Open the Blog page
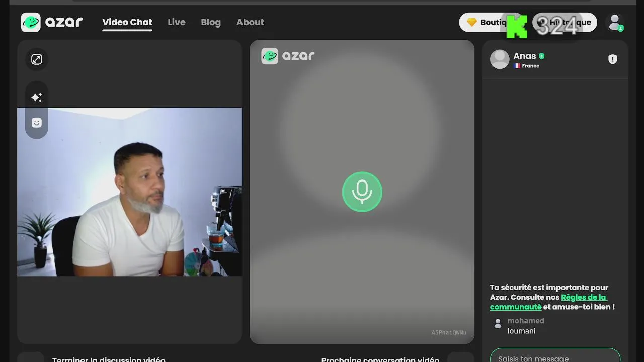The width and height of the screenshot is (644, 362). (x=211, y=22)
